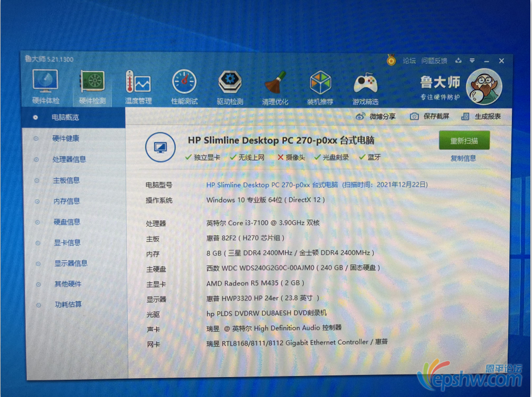Click the 'AMD Radeon R5 M435' value
Viewport: 532px width, 397px height.
[x=242, y=283]
